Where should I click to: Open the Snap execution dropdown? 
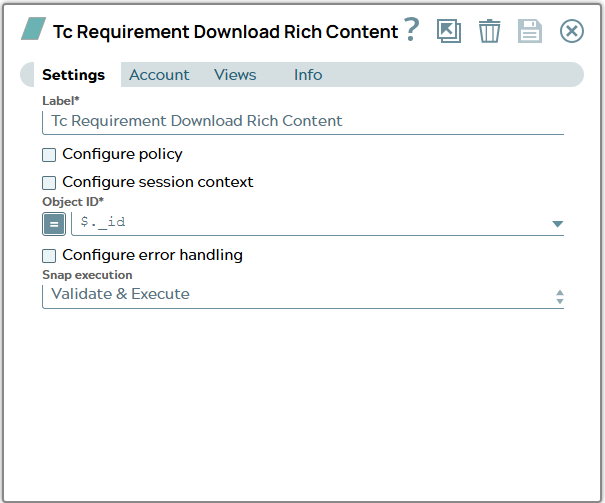[303, 296]
